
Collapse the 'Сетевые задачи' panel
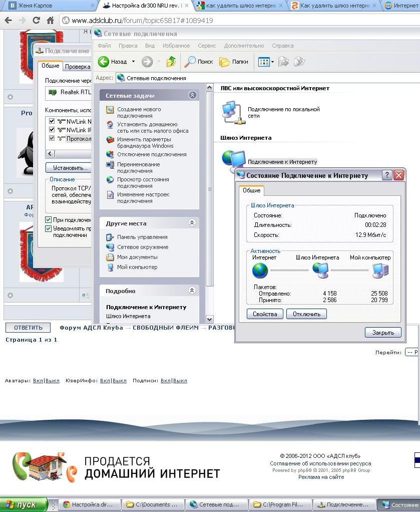point(192,95)
